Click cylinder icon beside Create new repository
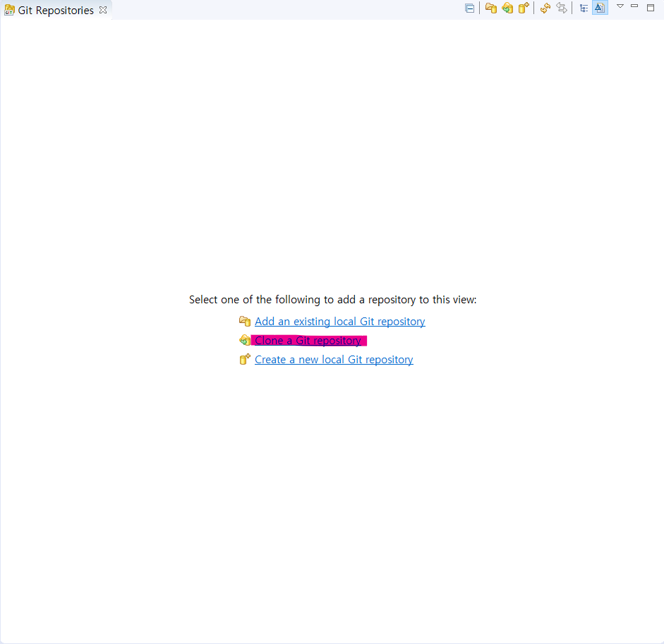This screenshot has height=644, width=664. pos(245,360)
